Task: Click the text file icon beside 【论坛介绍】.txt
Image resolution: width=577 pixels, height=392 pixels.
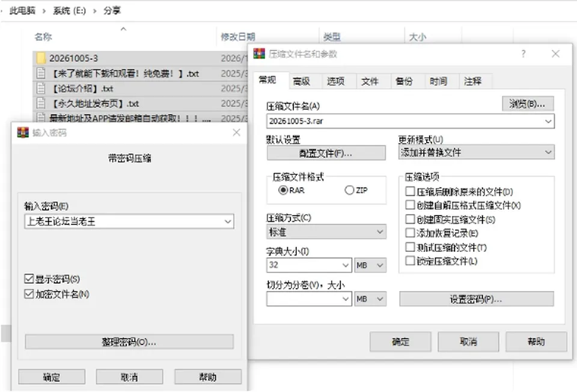Action: point(41,88)
